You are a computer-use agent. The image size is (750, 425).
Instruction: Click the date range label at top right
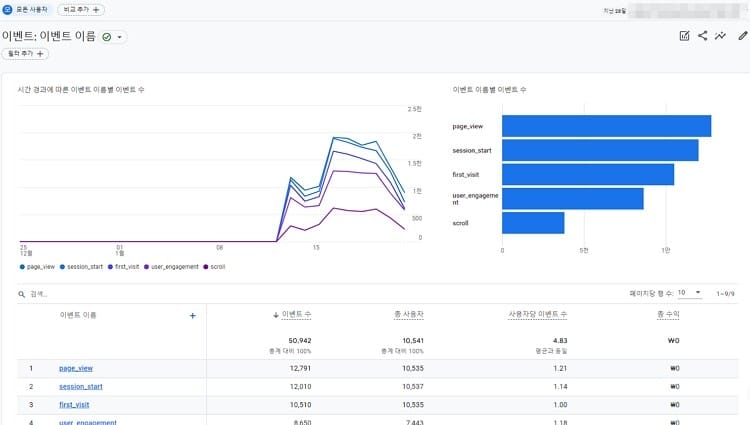[x=614, y=11]
